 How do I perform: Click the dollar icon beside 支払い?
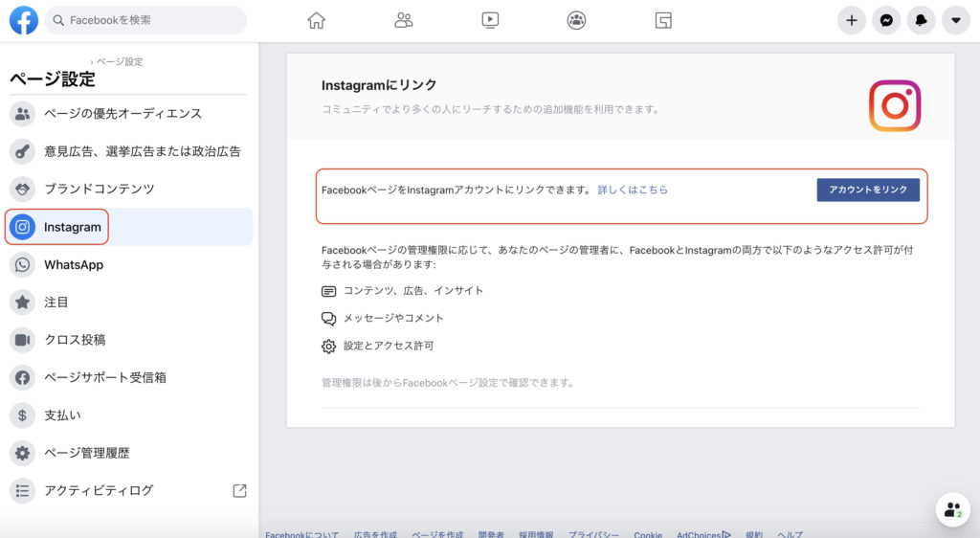click(23, 415)
